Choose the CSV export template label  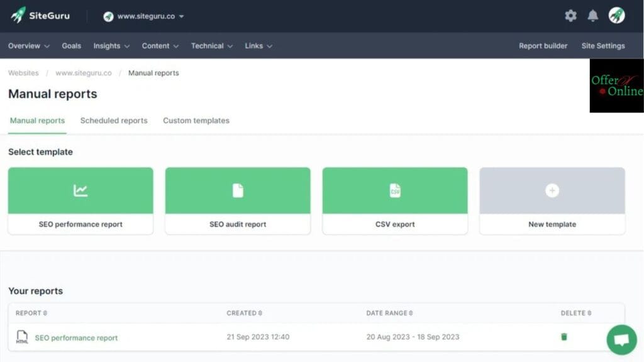[x=395, y=224]
